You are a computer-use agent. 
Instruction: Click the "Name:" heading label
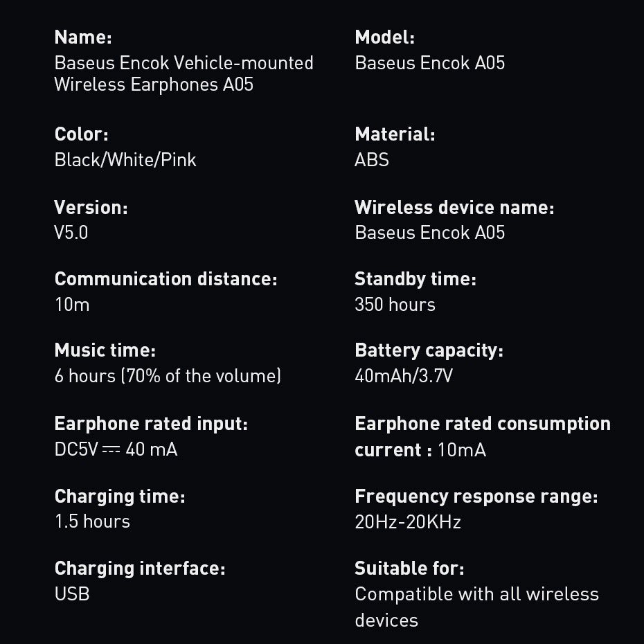pyautogui.click(x=83, y=37)
